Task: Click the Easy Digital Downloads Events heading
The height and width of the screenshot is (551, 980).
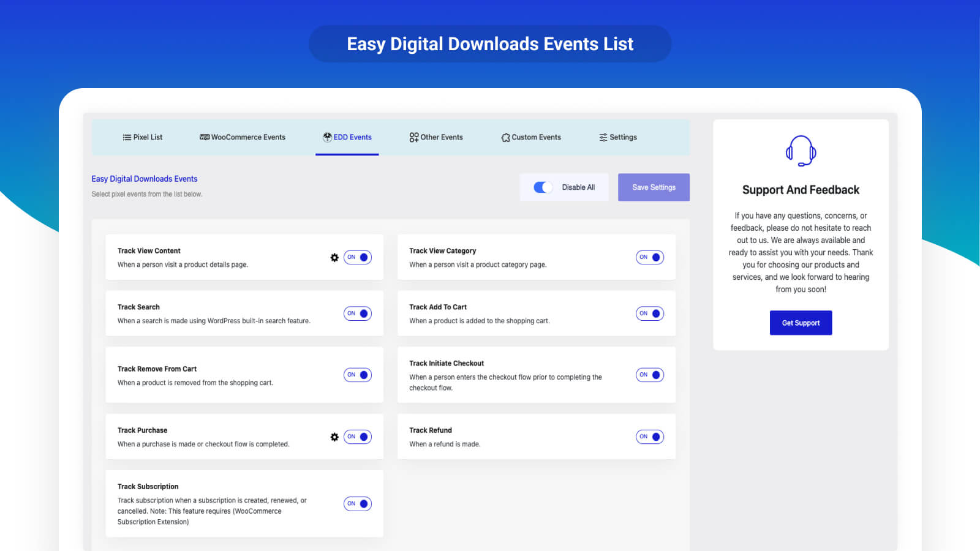Action: (145, 179)
